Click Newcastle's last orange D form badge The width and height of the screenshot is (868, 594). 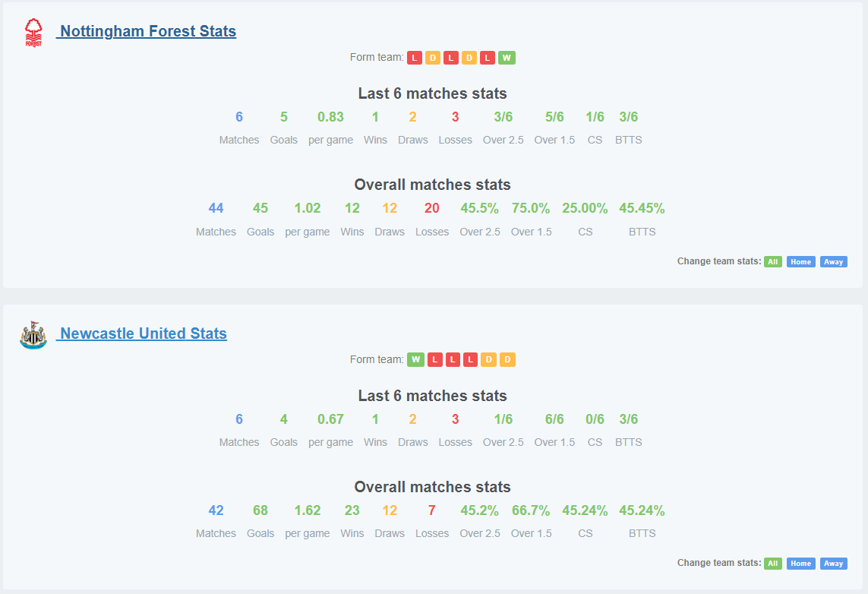point(507,360)
